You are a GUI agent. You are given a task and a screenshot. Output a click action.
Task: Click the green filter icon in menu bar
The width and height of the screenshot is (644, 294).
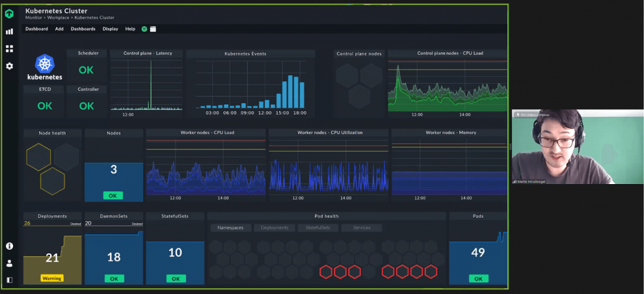(x=144, y=29)
